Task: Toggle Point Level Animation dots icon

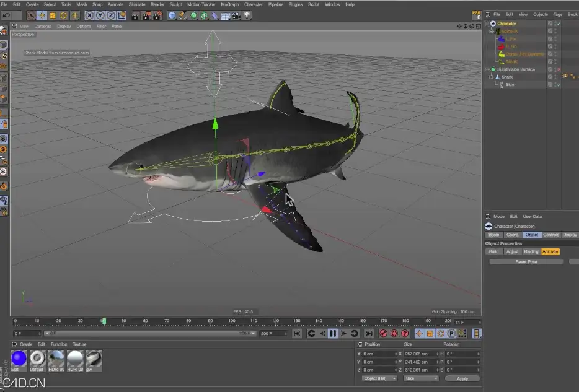Action: pyautogui.click(x=462, y=333)
